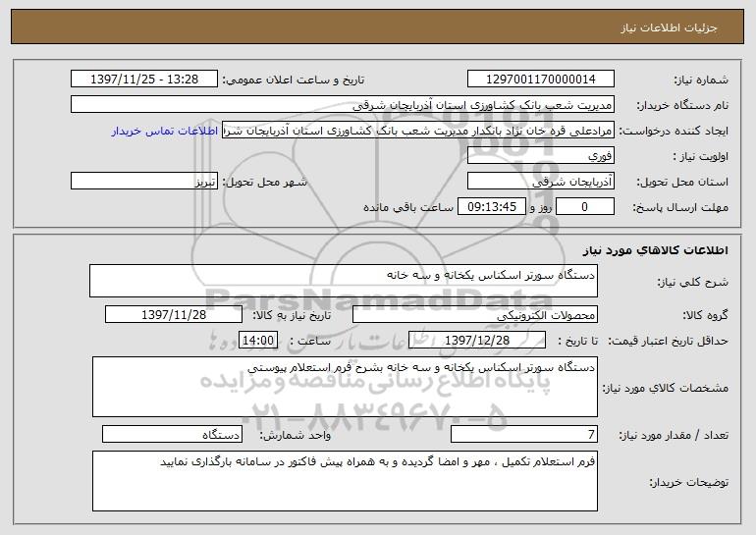Click the تاریخ نیاز به کالا field 1397/11/28

[x=174, y=315]
